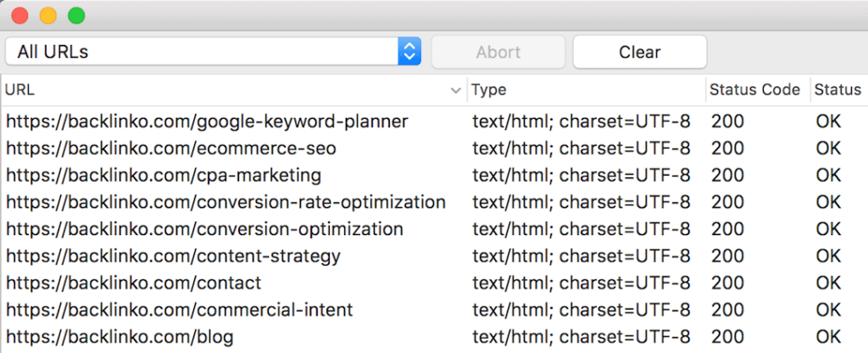Click the blue dropdown stepper arrows
868x353 pixels.
[409, 52]
